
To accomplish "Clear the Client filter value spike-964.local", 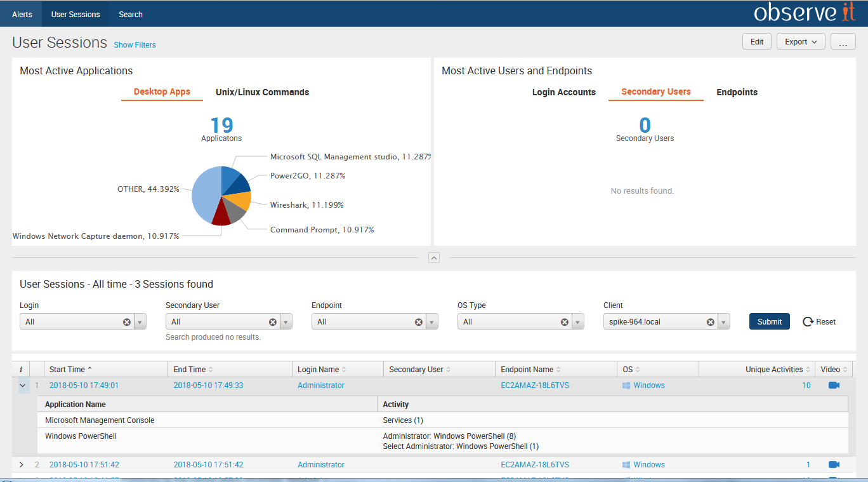I will coord(711,322).
